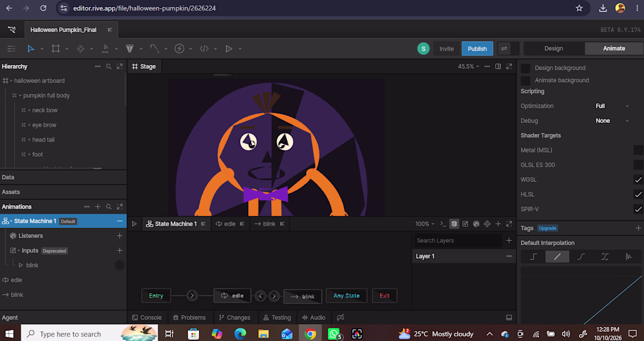This screenshot has height=341, width=644.
Task: Uncheck the HLSL shader target
Action: coord(638,195)
